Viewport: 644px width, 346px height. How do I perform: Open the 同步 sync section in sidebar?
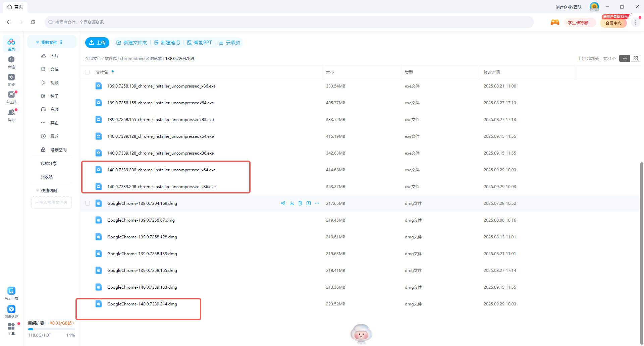click(x=11, y=80)
